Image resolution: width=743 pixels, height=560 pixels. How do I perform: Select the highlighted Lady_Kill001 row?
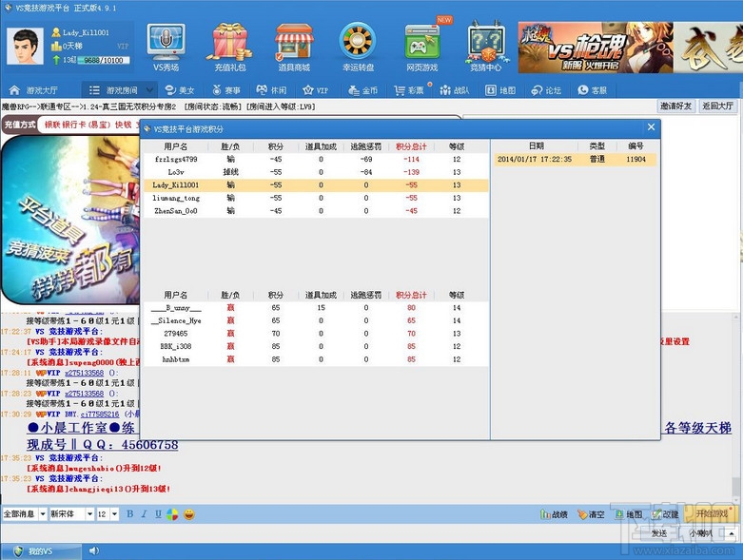pos(316,185)
